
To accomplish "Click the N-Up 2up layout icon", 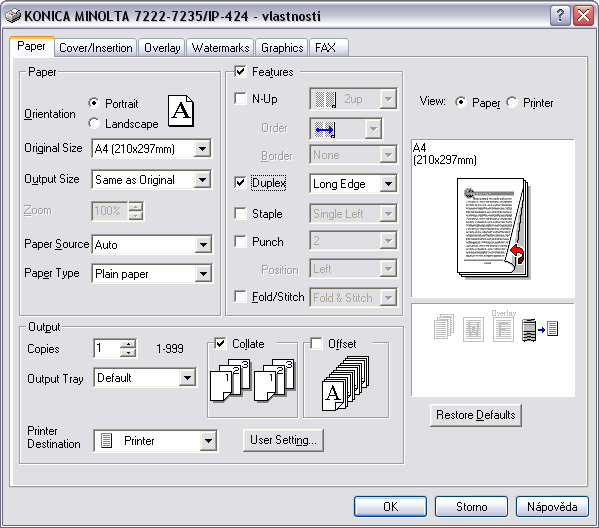I will pos(326,99).
